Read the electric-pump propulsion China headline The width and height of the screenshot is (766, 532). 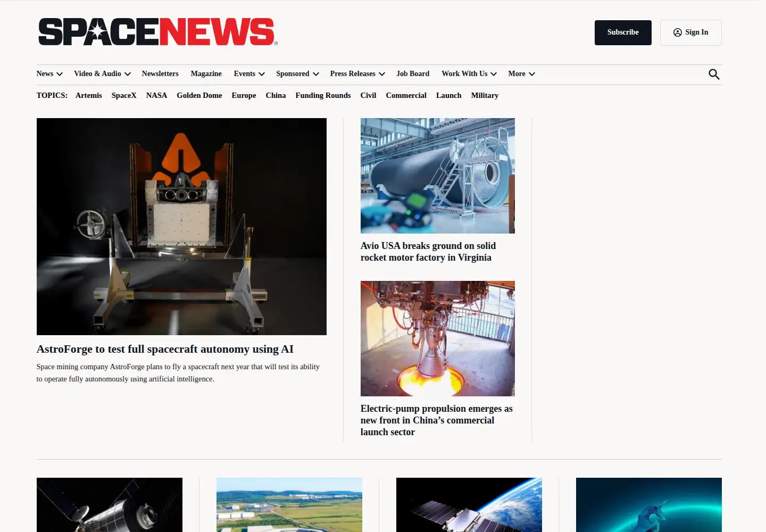tap(437, 420)
